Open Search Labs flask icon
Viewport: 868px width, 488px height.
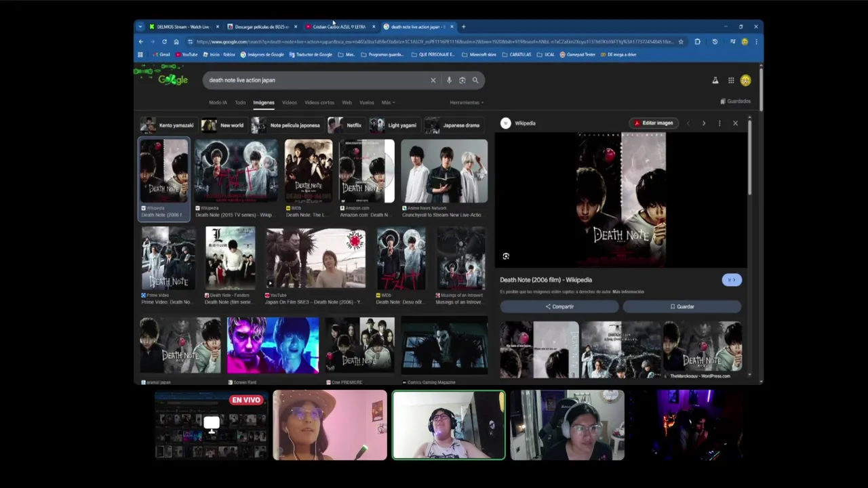715,80
